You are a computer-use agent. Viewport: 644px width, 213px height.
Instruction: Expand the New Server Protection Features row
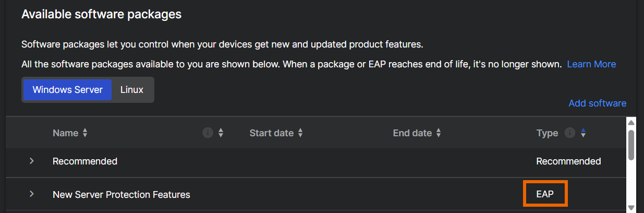tap(32, 194)
